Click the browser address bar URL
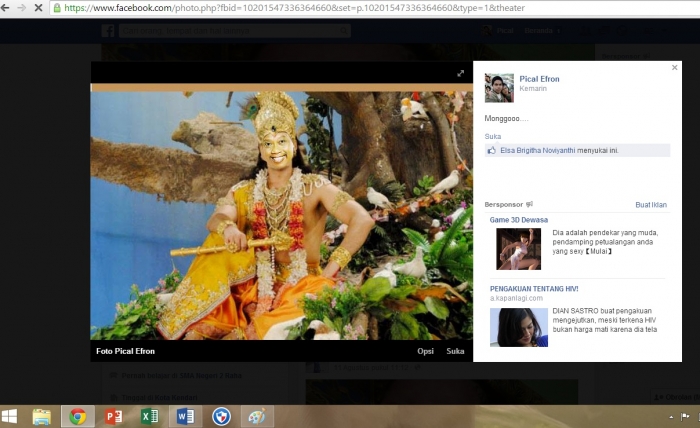This screenshot has height=428, width=700. click(295, 8)
